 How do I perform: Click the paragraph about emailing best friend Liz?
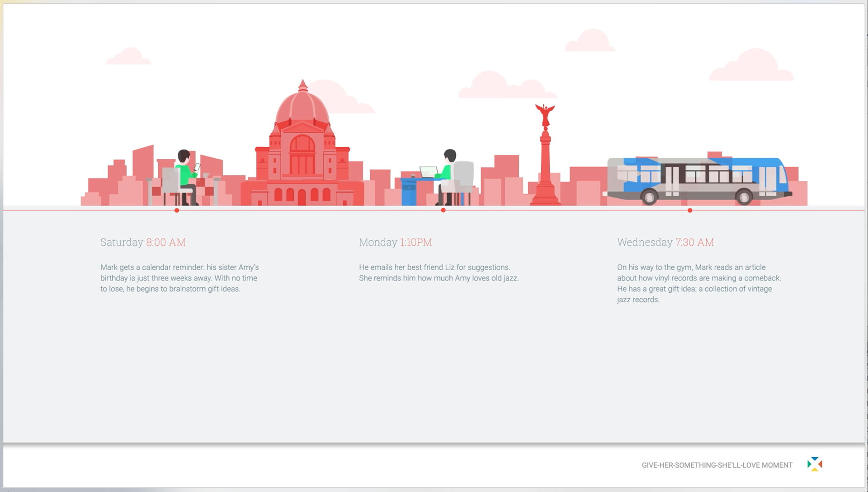439,272
